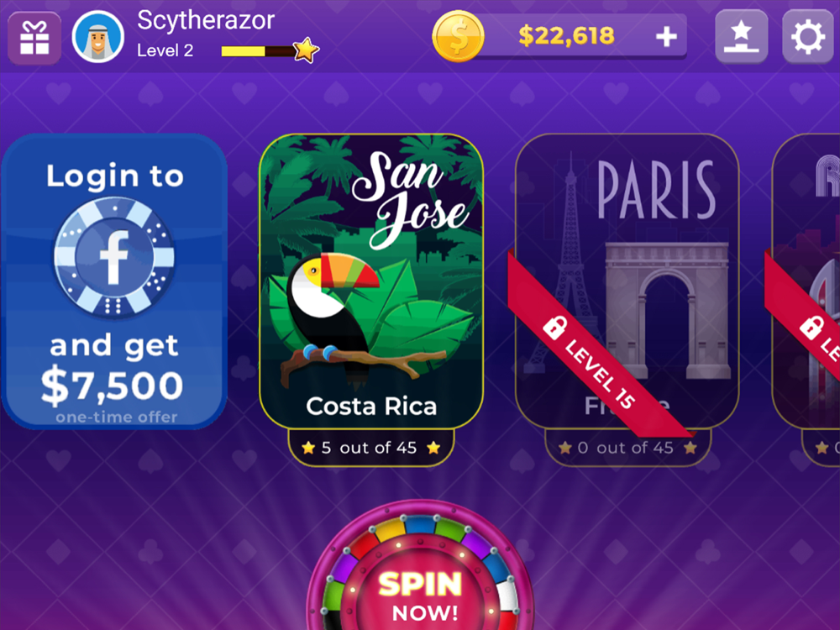Click the 0 out of 45 Paris badge
This screenshot has width=840, height=630.
click(x=627, y=448)
